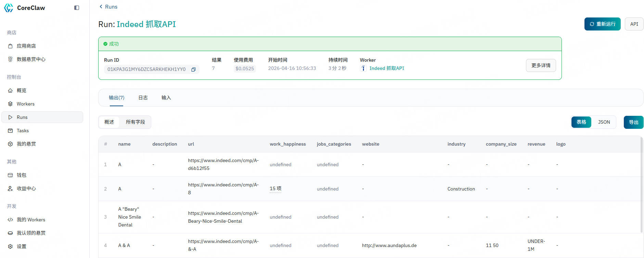The width and height of the screenshot is (644, 258).
Task: Switch output view to JSON
Action: tap(604, 122)
